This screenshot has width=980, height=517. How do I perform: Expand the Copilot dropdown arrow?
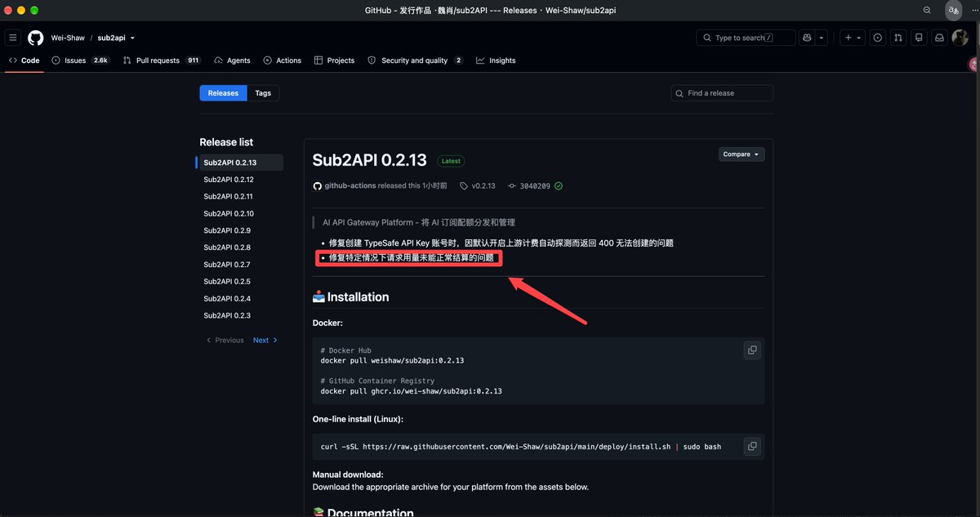pos(822,38)
